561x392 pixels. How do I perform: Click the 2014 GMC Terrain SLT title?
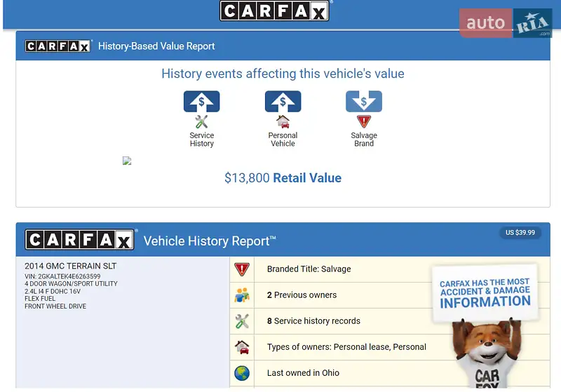[x=71, y=266]
